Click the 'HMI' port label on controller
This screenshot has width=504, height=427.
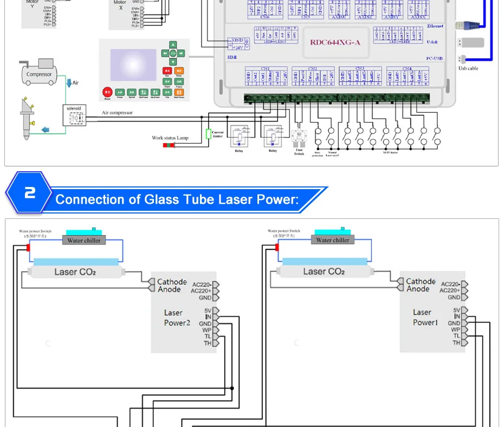[232, 57]
